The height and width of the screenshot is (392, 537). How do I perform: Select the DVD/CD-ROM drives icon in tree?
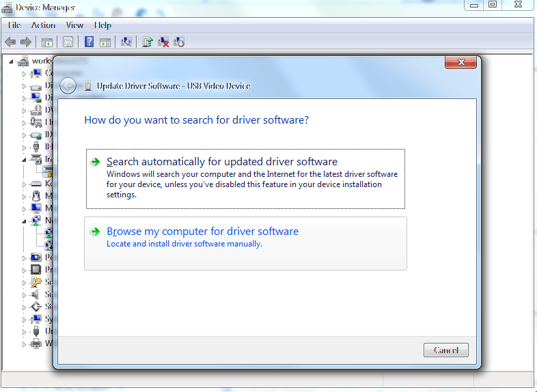(36, 110)
